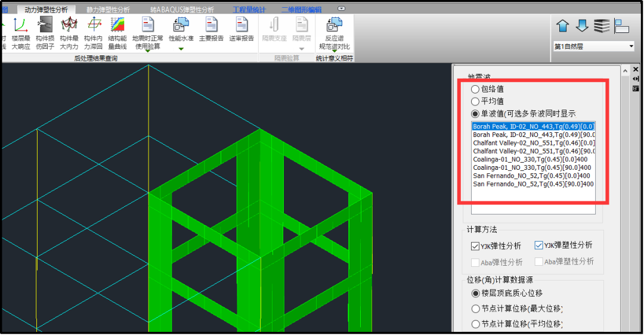Toggle the disabled Aba弹性分析 checkbox

point(475,263)
